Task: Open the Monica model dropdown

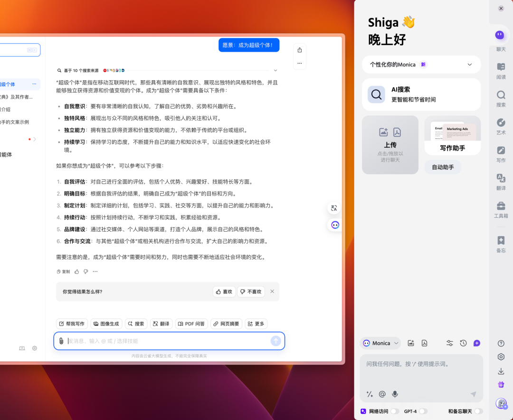Action: 380,343
